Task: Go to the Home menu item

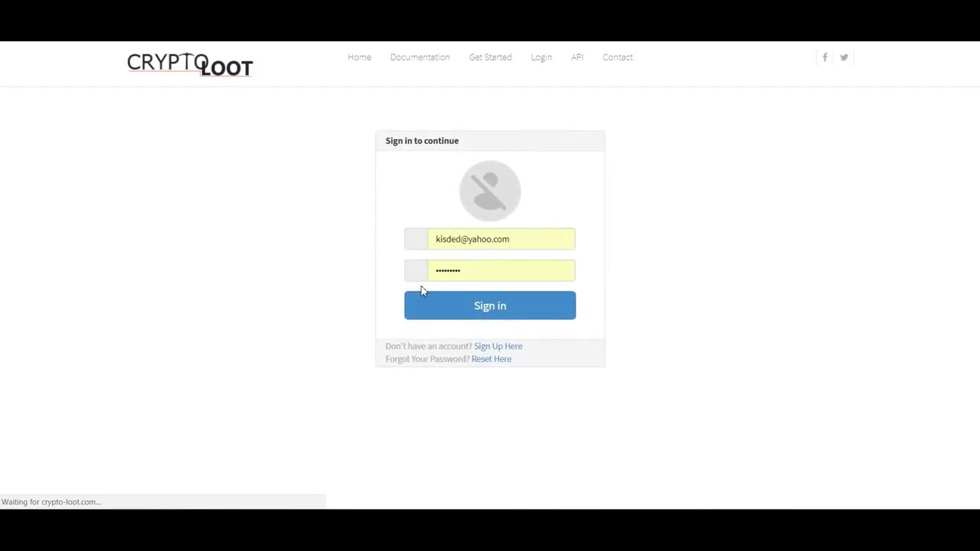Action: pos(359,57)
